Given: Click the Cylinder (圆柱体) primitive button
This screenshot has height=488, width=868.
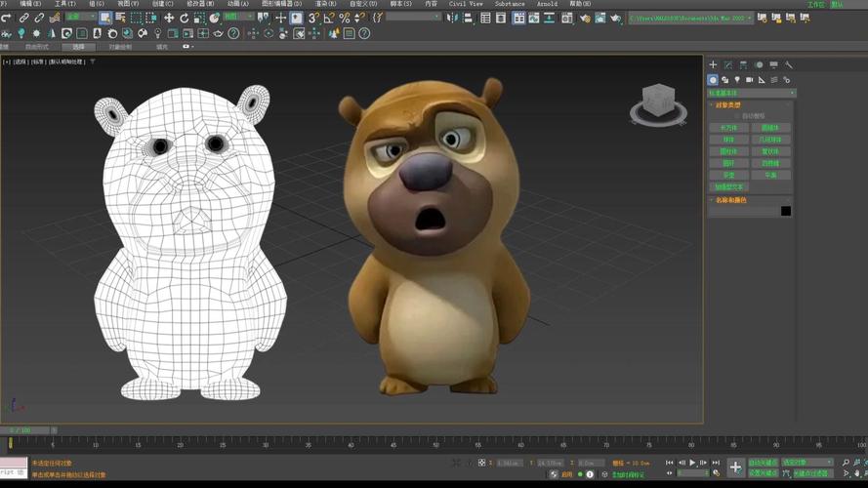Looking at the screenshot, I should 729,151.
